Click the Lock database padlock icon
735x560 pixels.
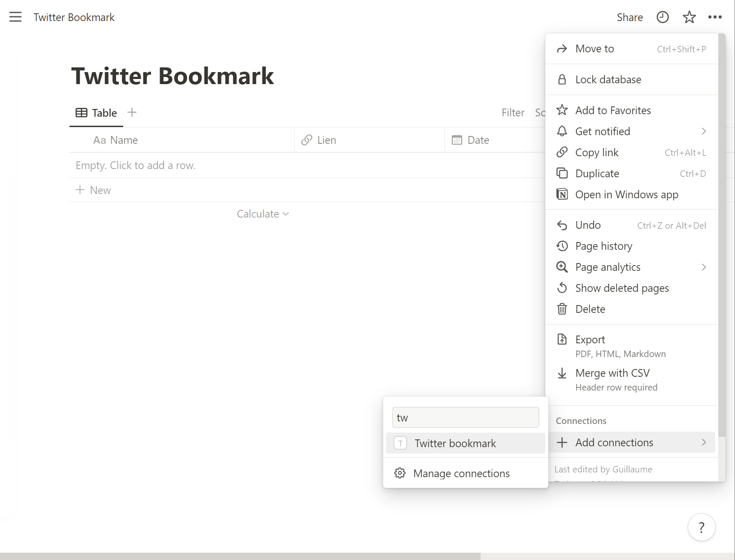(562, 79)
